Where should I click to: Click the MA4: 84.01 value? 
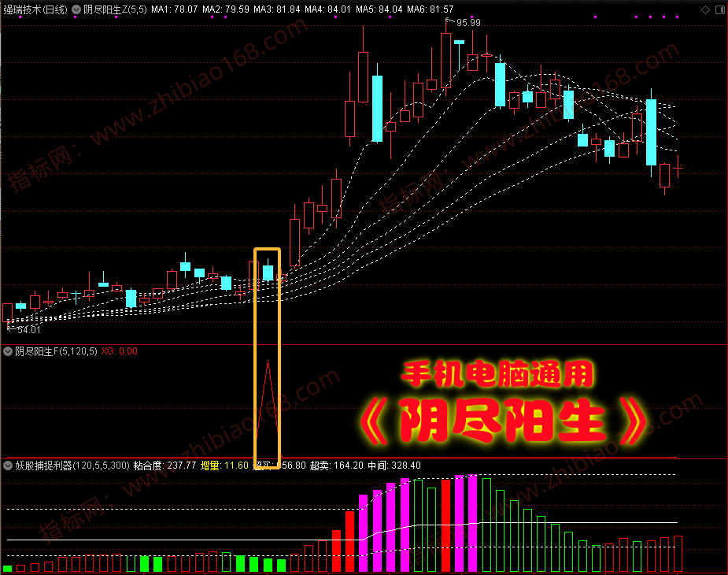pyautogui.click(x=327, y=9)
